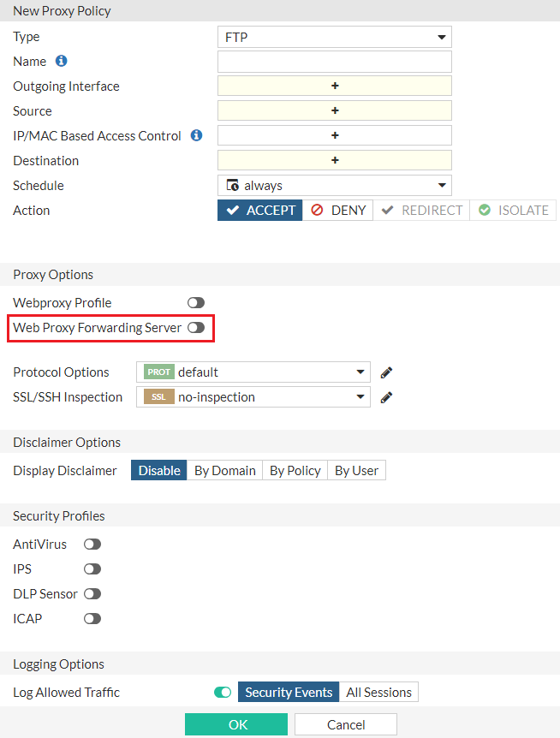Screen dimensions: 560x738
Task: Open the SSL/SSH Inspection dropdown
Action: 253,397
